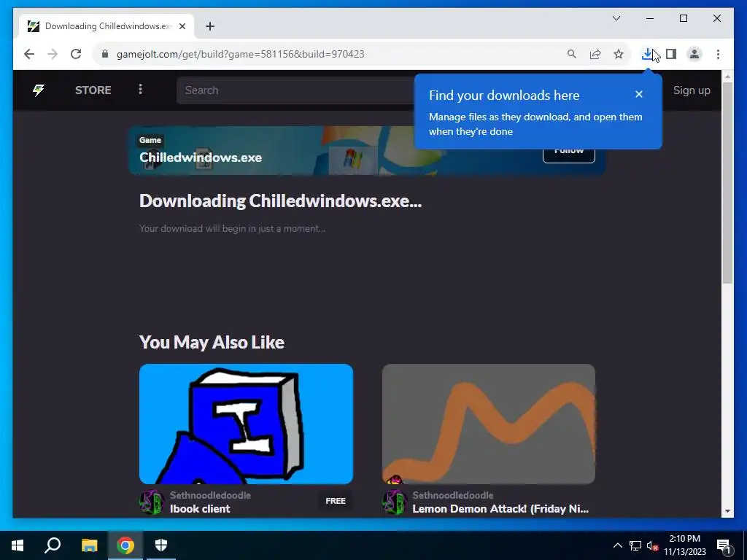Select the Downloading Chilledwindows.exe tab
747x560 pixels.
click(x=107, y=26)
